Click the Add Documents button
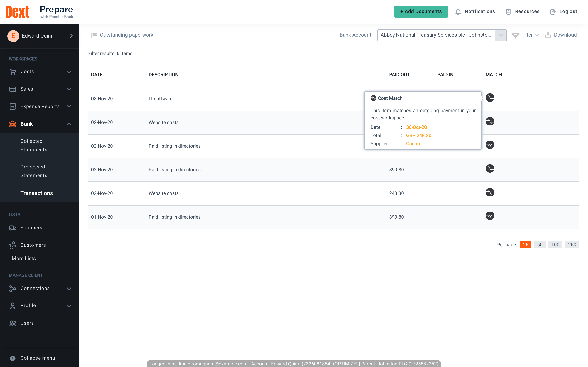Image resolution: width=588 pixels, height=367 pixels. (420, 11)
